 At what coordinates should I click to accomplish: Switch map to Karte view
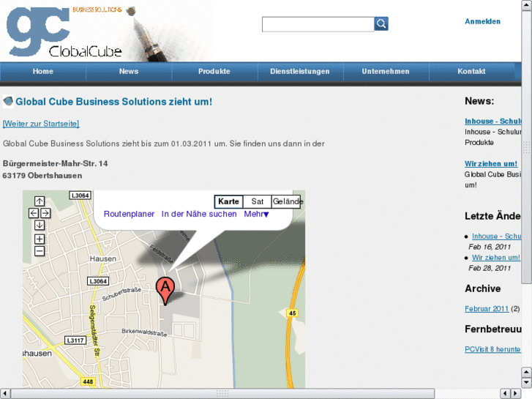click(228, 202)
